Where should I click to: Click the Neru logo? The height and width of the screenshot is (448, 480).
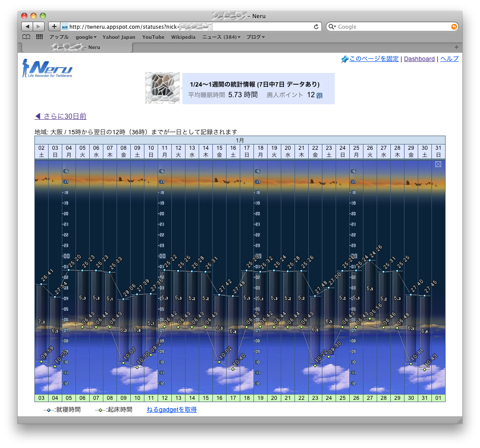point(47,68)
